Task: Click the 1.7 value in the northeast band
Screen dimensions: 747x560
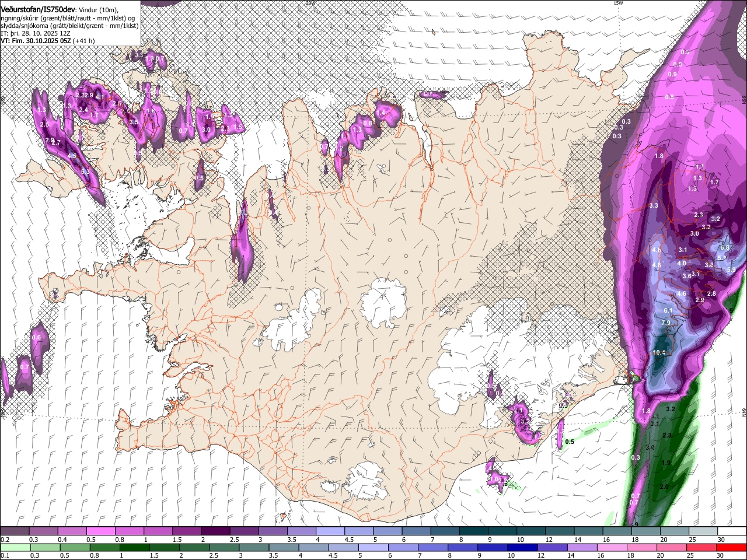Action: (x=714, y=182)
